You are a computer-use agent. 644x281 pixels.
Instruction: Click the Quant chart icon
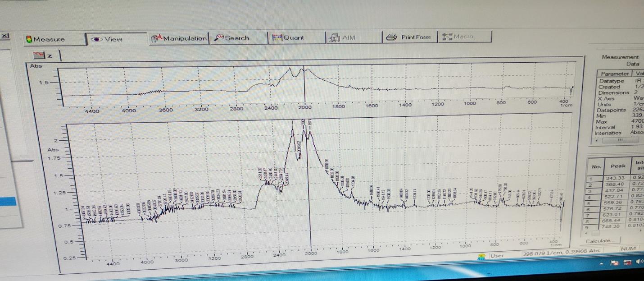click(x=277, y=38)
